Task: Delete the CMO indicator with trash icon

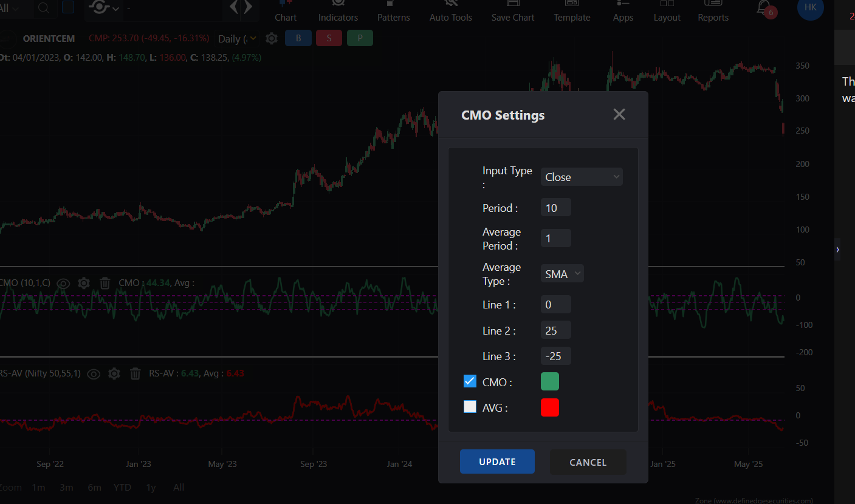Action: (x=105, y=283)
